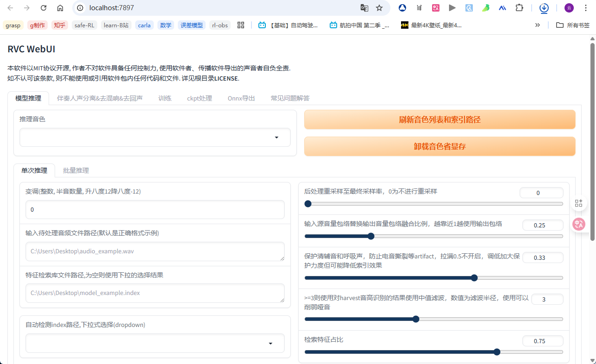596x364 pixels.
Task: Switch to 伴奏人声分离&去混响&去回声 tab
Action: [100, 98]
